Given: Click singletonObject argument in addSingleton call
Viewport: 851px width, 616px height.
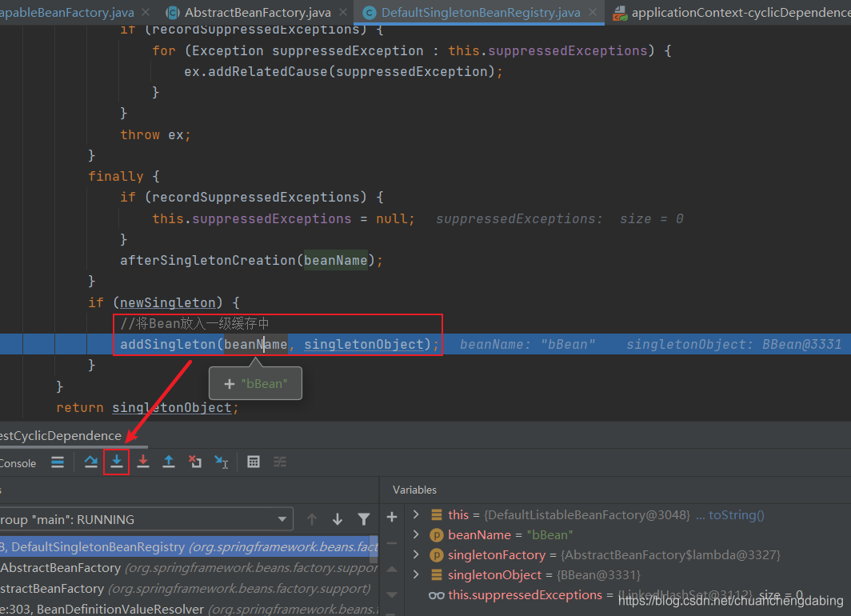Looking at the screenshot, I should click(364, 345).
